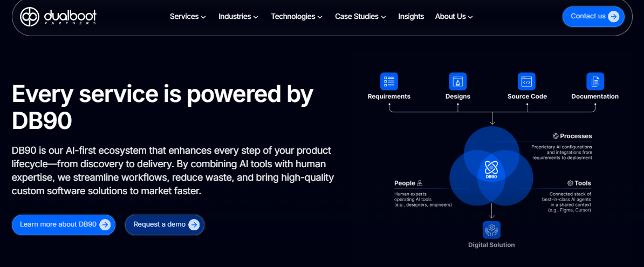Click arrow icon in Learn more about DB90

[105, 225]
